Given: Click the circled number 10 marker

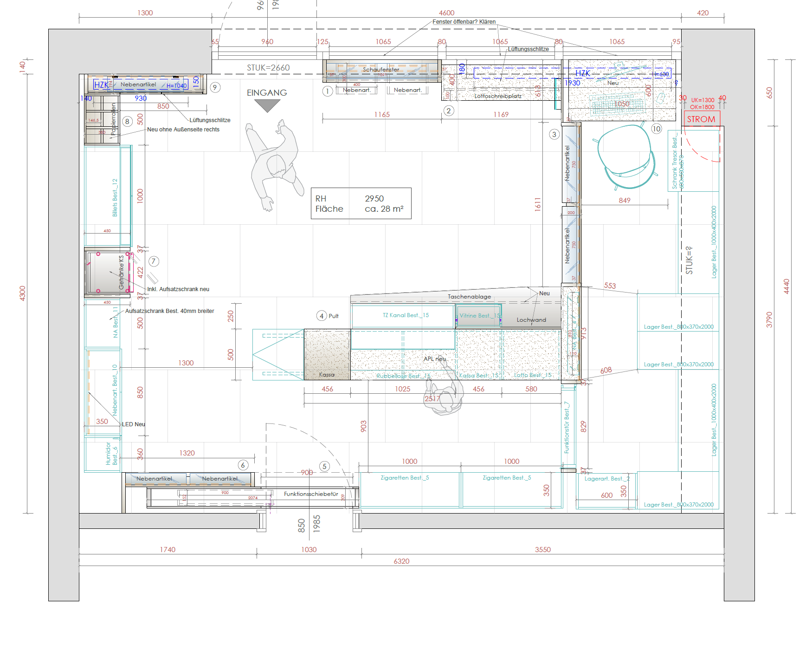Looking at the screenshot, I should (656, 129).
